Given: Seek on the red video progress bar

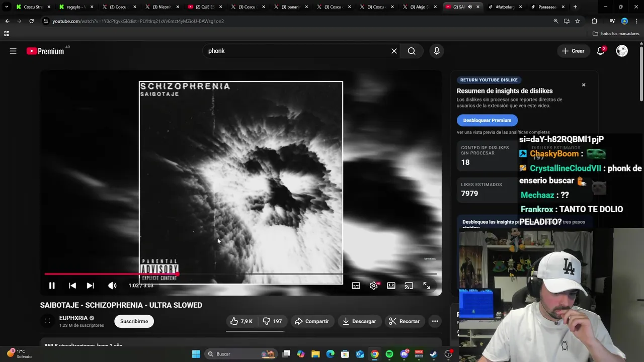Looking at the screenshot, I should coord(240,274).
